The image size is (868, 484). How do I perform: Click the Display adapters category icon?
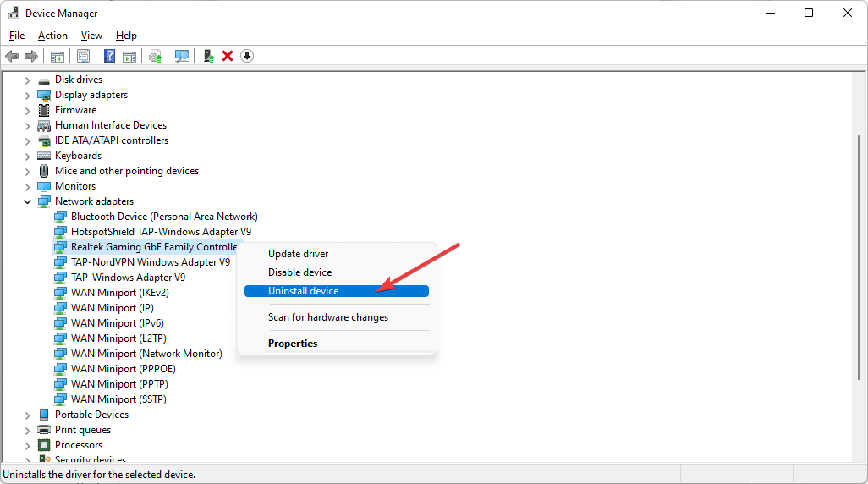[44, 96]
